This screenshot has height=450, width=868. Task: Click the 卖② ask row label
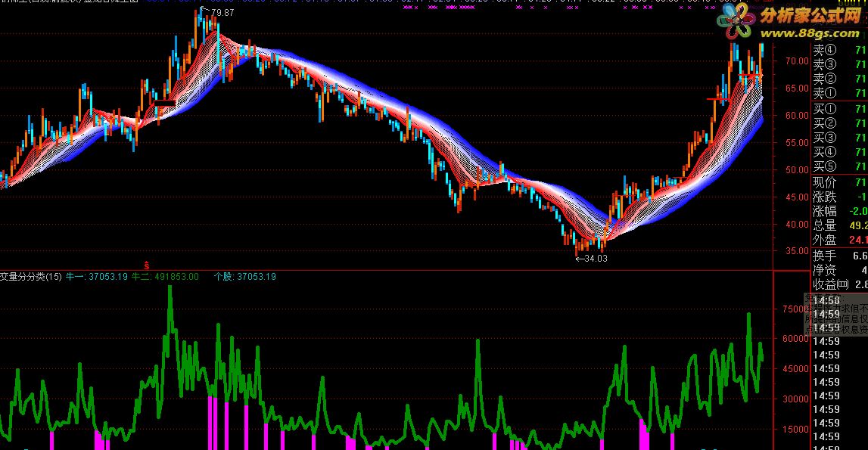(824, 79)
